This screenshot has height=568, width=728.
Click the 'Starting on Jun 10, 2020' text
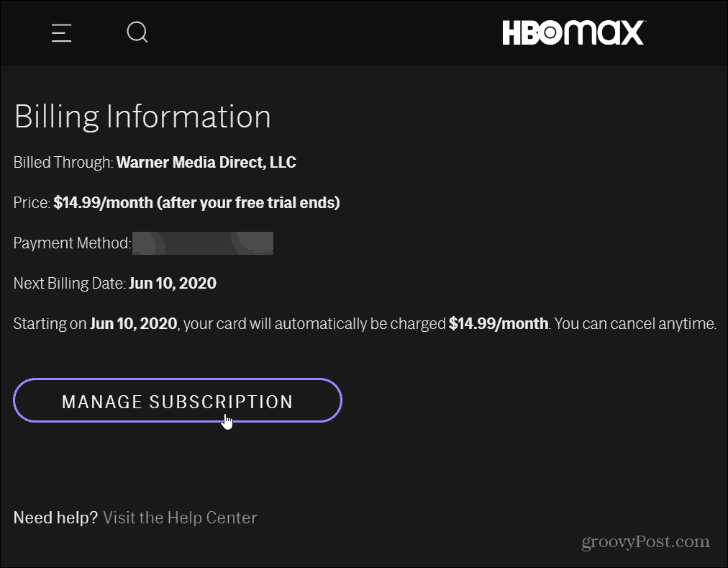point(95,323)
